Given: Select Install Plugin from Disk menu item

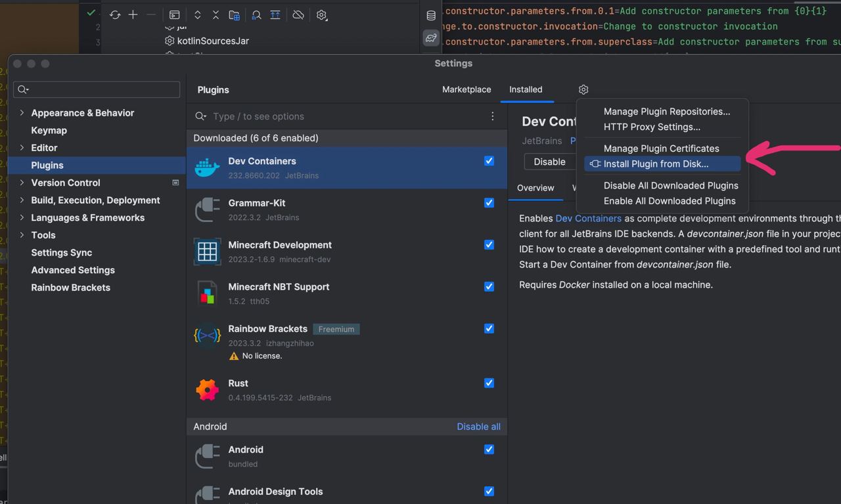Looking at the screenshot, I should 656,164.
